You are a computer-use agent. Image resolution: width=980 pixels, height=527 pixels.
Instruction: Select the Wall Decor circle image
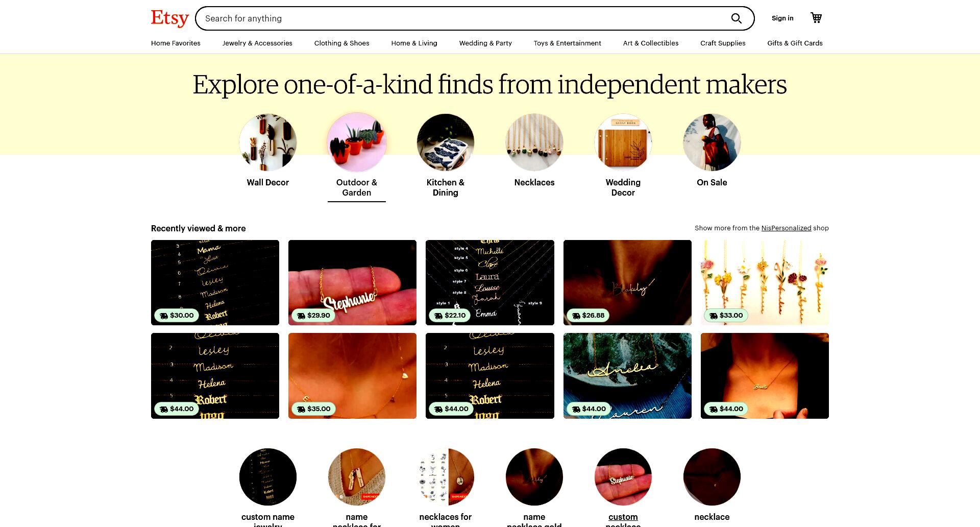(268, 142)
